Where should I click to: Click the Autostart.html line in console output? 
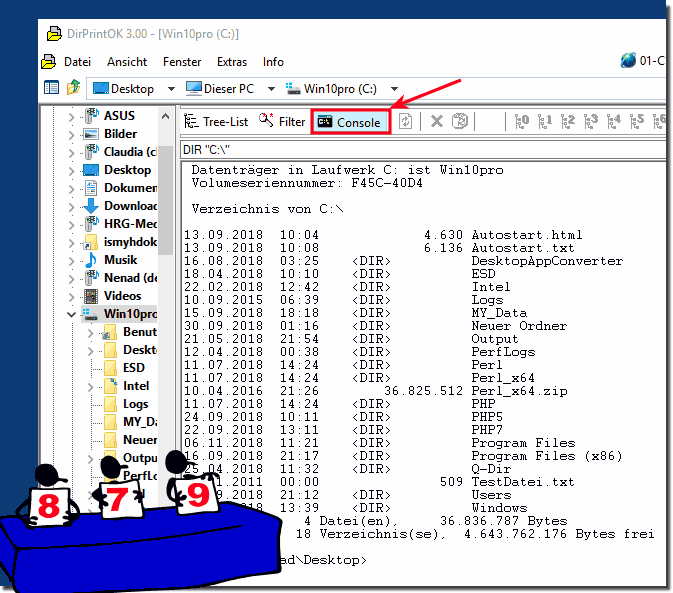click(x=383, y=235)
